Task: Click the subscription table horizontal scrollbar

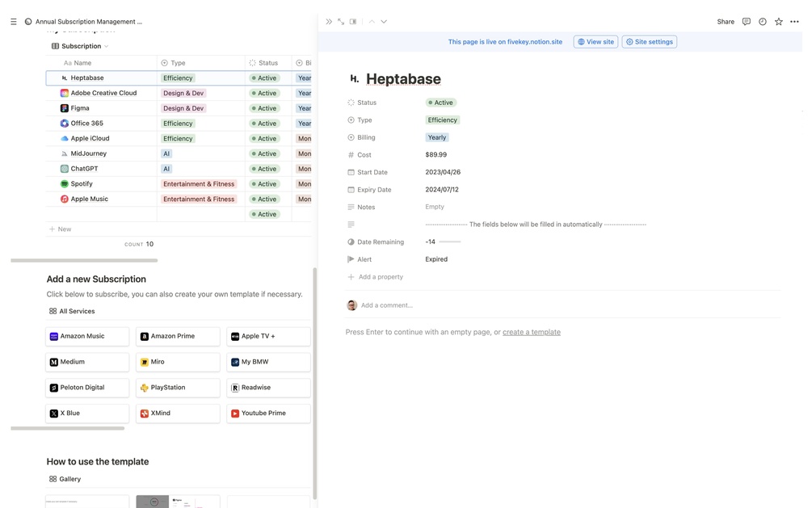Action: (x=84, y=261)
